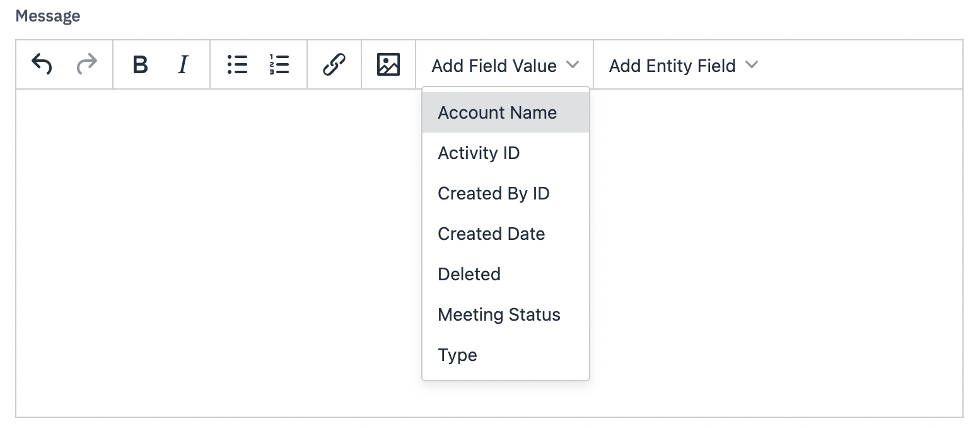The width and height of the screenshot is (980, 428).
Task: Insert the Meeting Status field
Action: tap(499, 315)
